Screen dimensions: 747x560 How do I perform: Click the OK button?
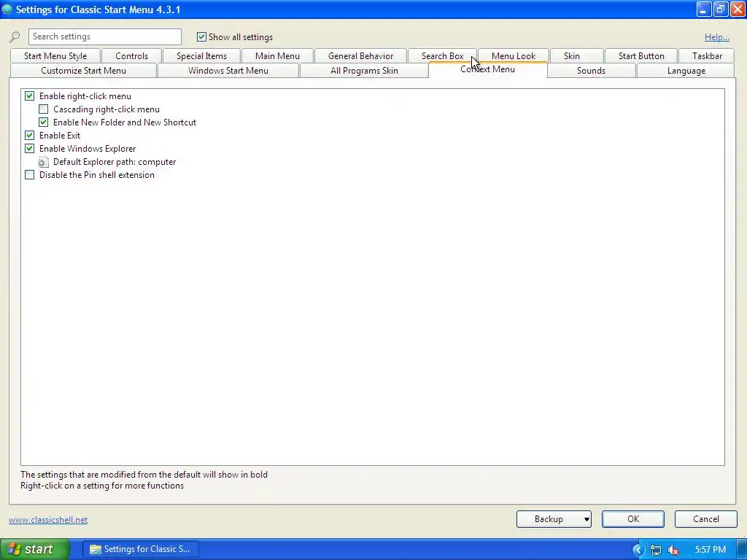point(632,519)
